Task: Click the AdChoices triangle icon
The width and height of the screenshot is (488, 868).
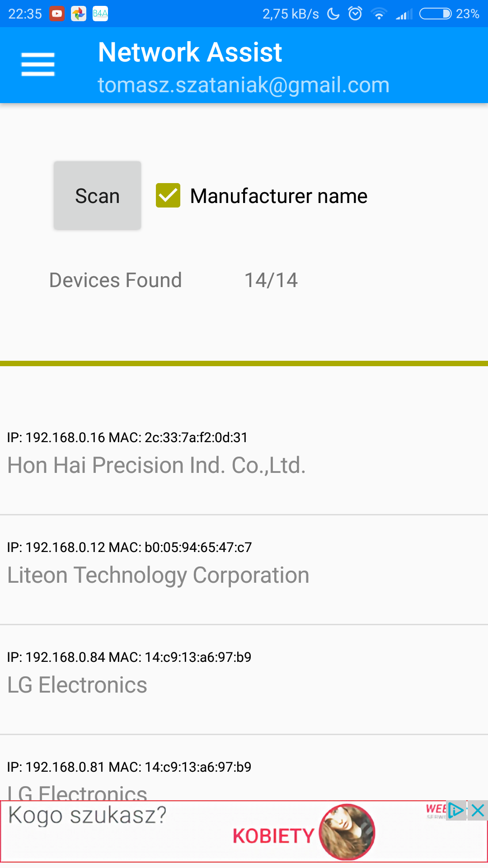Action: point(456,810)
